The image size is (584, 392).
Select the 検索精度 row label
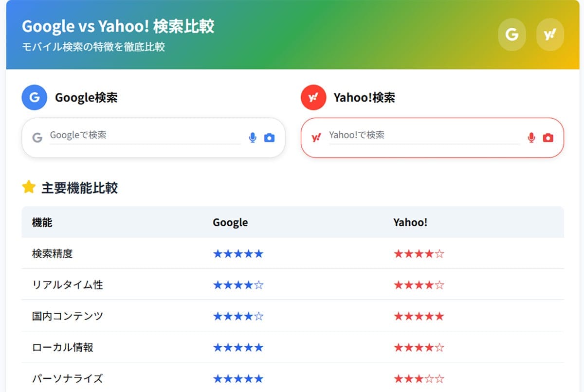[x=52, y=253]
